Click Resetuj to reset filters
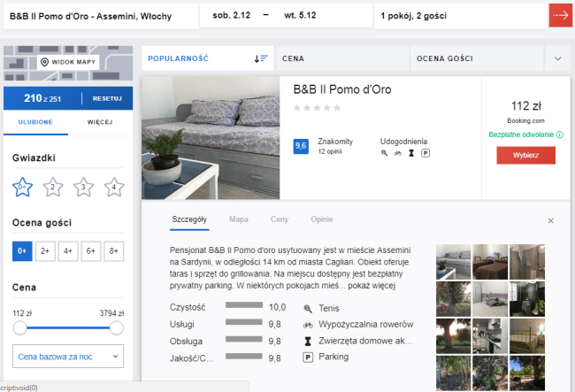The image size is (575, 392). tap(107, 98)
